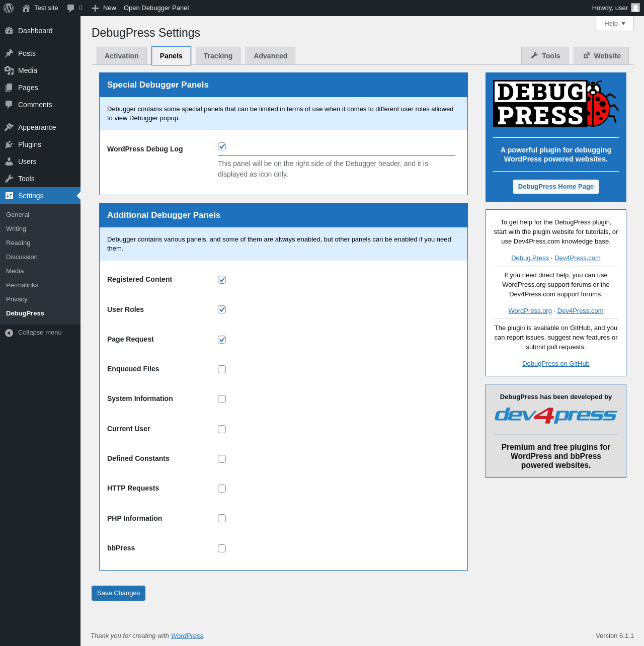The height and width of the screenshot is (646, 644).
Task: Click the plus icon for New content
Action: (x=95, y=8)
